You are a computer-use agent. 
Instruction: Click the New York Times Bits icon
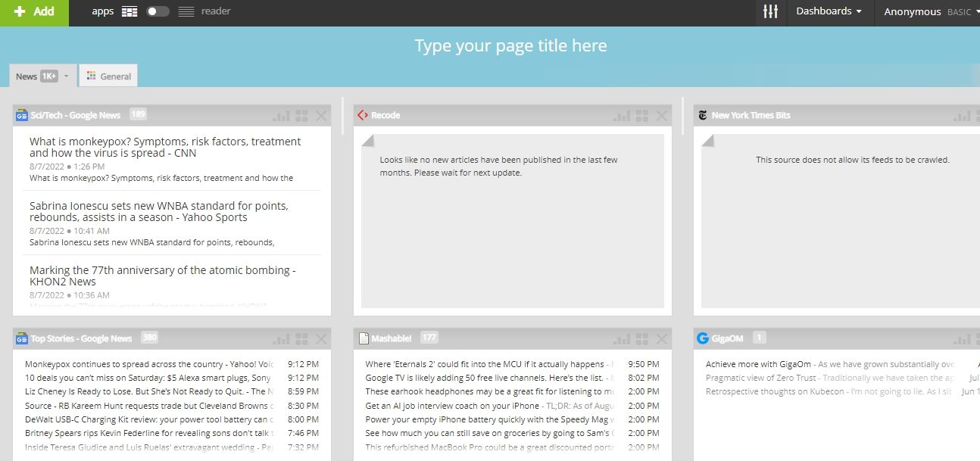[x=702, y=115]
